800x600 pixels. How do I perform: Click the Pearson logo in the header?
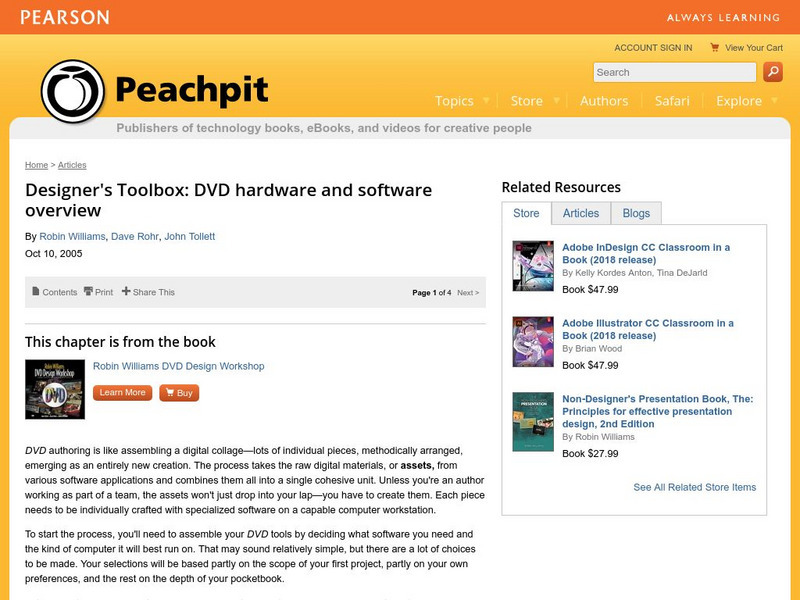coord(65,17)
